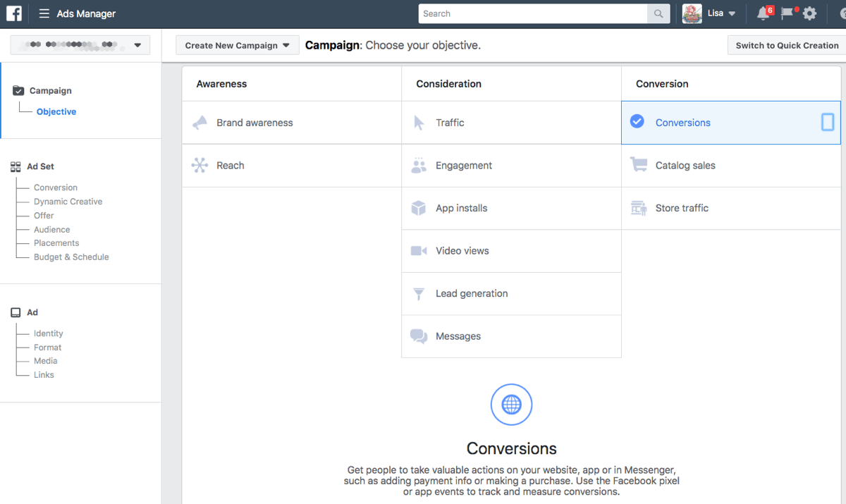Click the Video views camera icon
Viewport: 846px width, 504px height.
(x=419, y=250)
